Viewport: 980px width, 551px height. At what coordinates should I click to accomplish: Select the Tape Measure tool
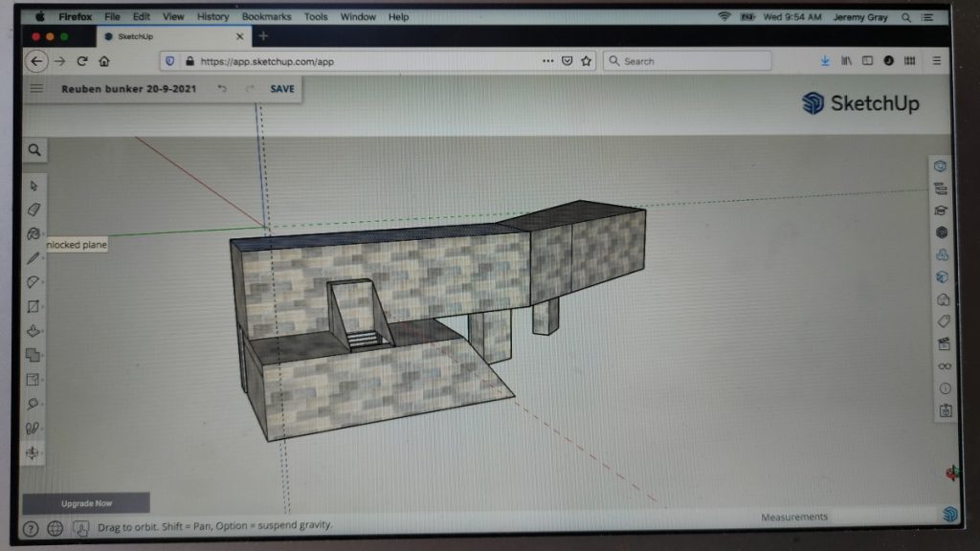click(x=33, y=404)
